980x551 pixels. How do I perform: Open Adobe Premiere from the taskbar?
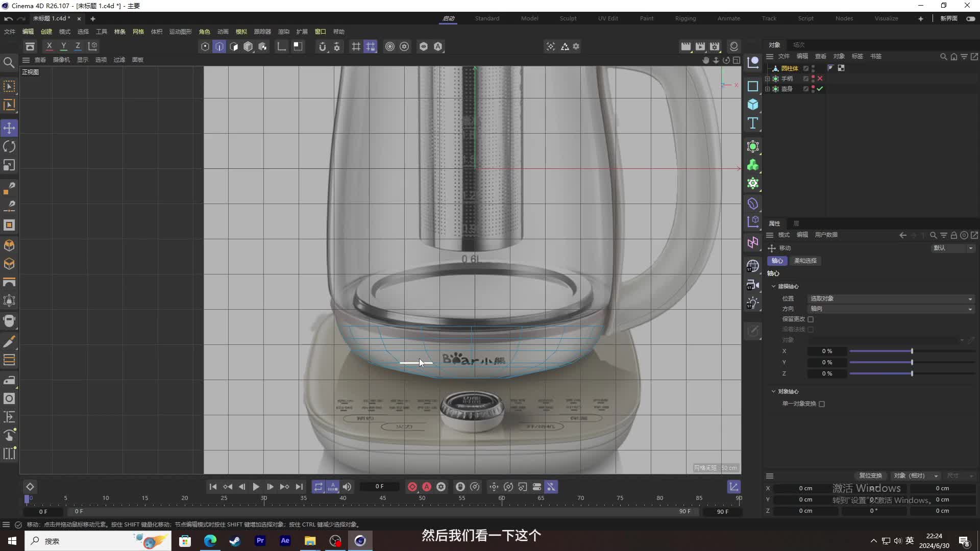(x=260, y=540)
